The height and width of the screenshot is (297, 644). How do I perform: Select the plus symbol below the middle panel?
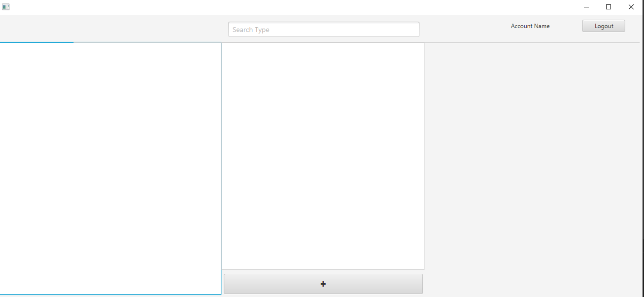[323, 284]
